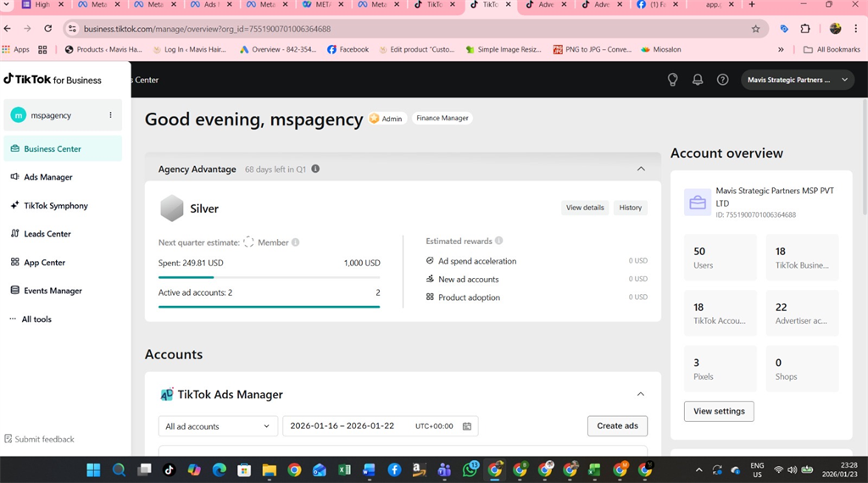The image size is (868, 483).
Task: Go to Events Manager in the sidebar
Action: (x=53, y=291)
